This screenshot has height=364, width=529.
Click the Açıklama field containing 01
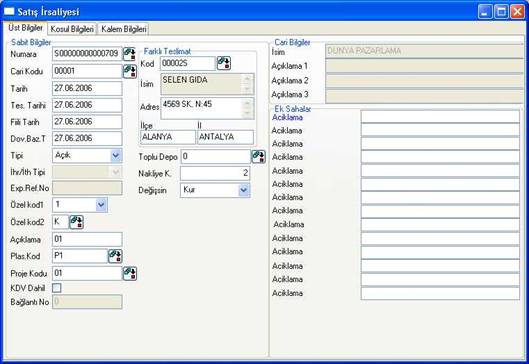point(87,239)
